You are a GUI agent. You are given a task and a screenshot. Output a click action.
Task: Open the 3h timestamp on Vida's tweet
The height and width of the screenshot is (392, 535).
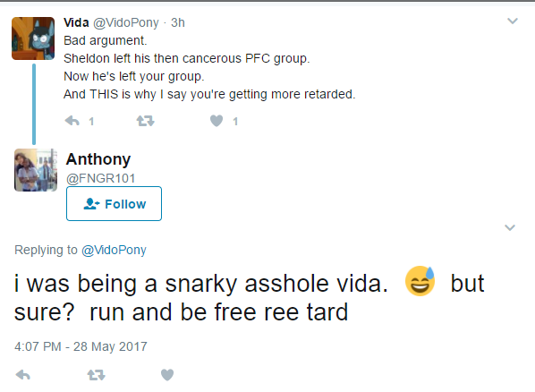coord(178,22)
